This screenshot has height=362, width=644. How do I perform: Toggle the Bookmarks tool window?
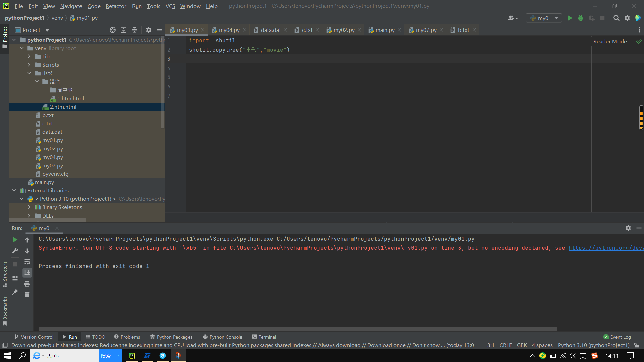(x=5, y=311)
